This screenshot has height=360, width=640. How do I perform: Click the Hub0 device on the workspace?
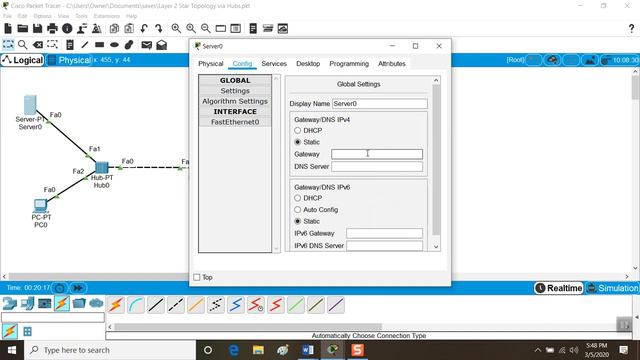(x=102, y=167)
